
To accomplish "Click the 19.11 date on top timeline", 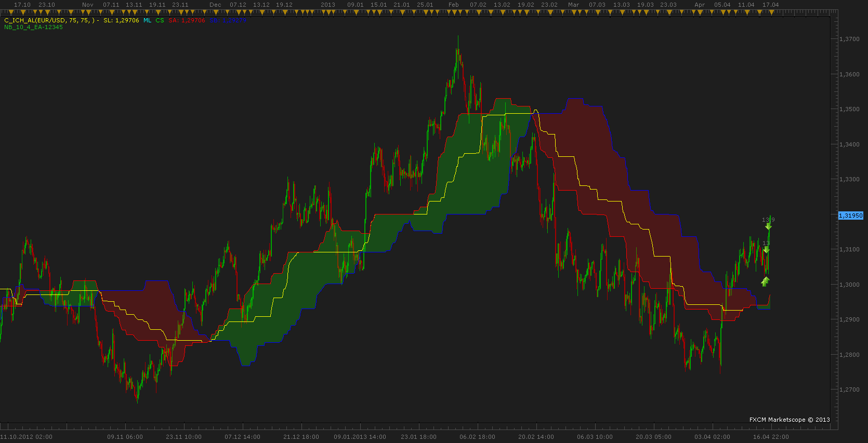I will pos(157,5).
